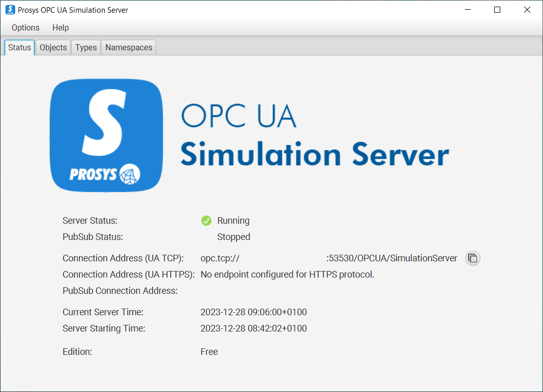Click the Free edition value

click(x=209, y=352)
